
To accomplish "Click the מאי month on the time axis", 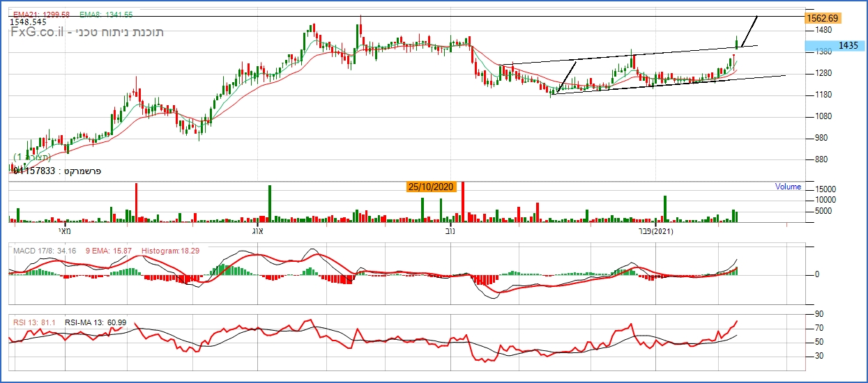I will 64,230.
